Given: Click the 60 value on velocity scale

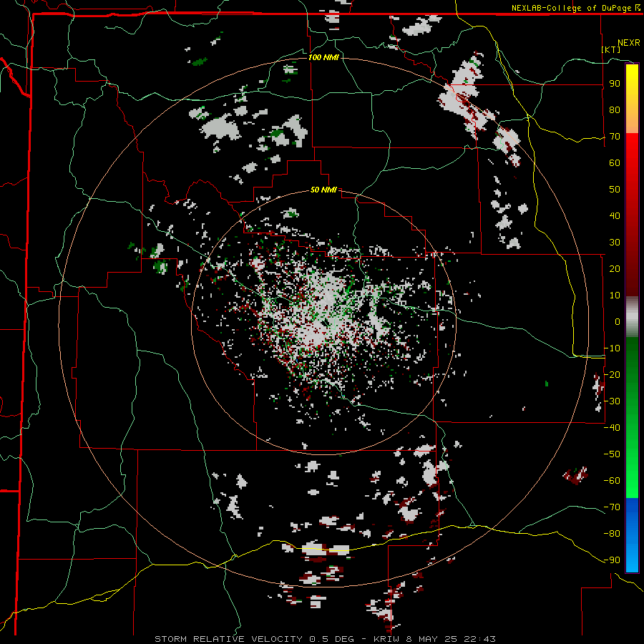Looking at the screenshot, I should tap(615, 163).
